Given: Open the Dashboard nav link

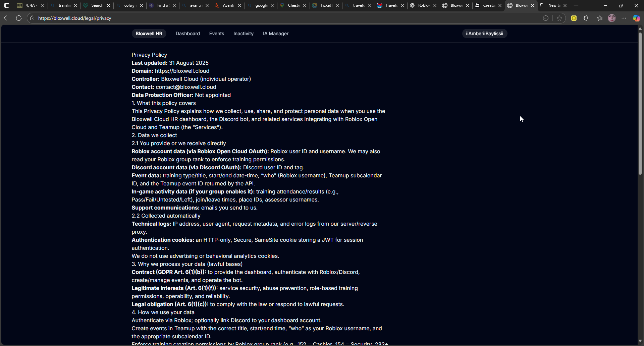Looking at the screenshot, I should click(187, 34).
